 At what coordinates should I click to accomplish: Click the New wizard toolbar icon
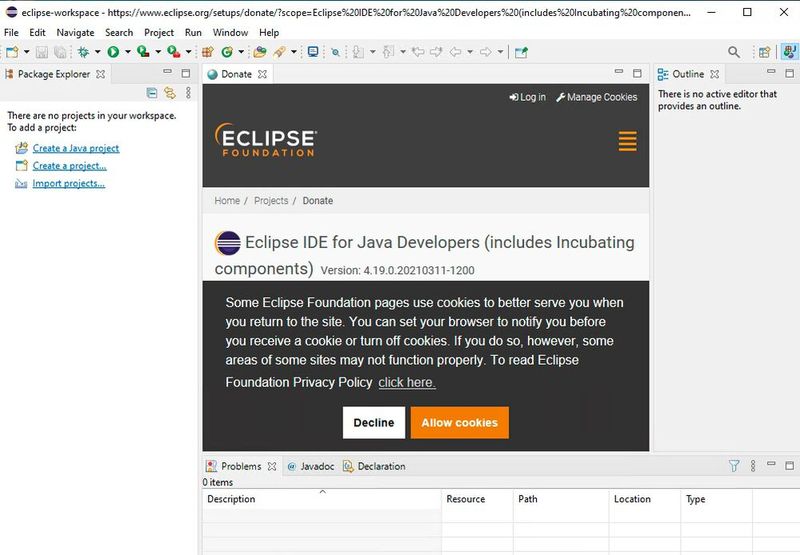click(x=12, y=52)
